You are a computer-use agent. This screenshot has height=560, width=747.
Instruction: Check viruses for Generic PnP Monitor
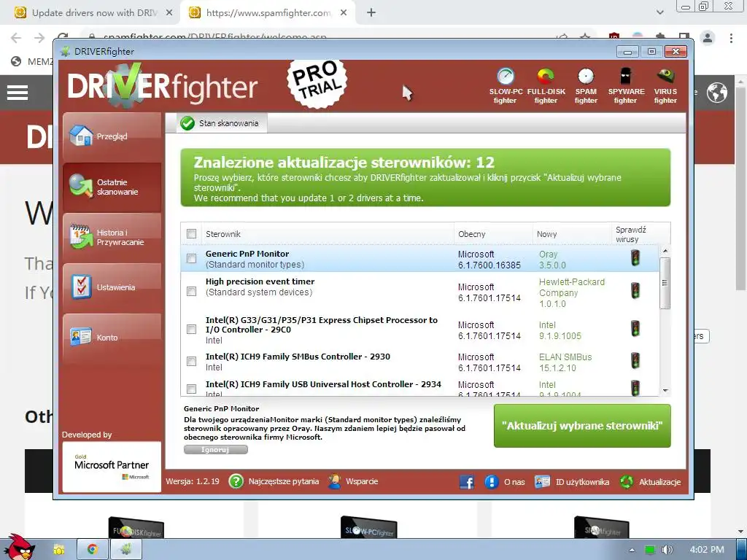click(x=635, y=258)
